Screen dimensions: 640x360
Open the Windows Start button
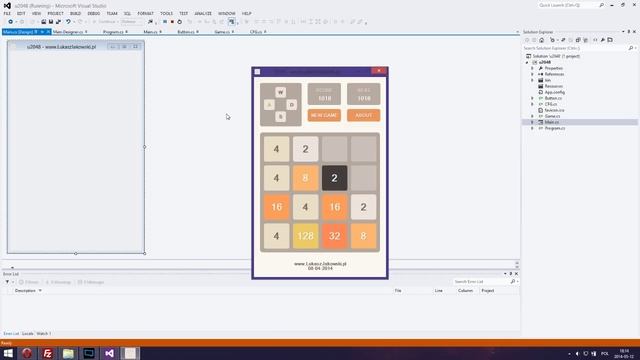(x=8, y=353)
